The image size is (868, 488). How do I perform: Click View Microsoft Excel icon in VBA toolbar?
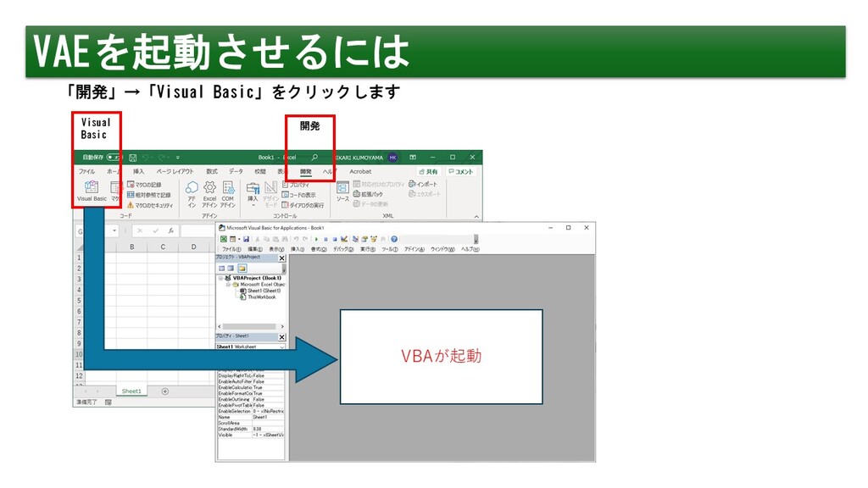pos(224,239)
